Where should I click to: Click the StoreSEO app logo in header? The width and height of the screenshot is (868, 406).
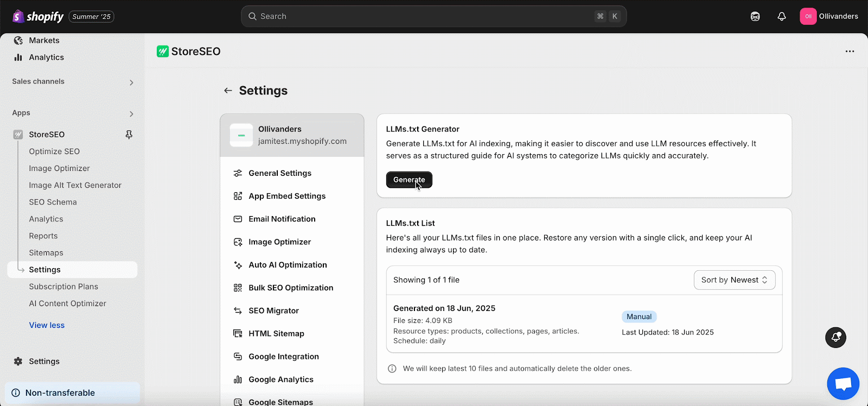(x=163, y=51)
